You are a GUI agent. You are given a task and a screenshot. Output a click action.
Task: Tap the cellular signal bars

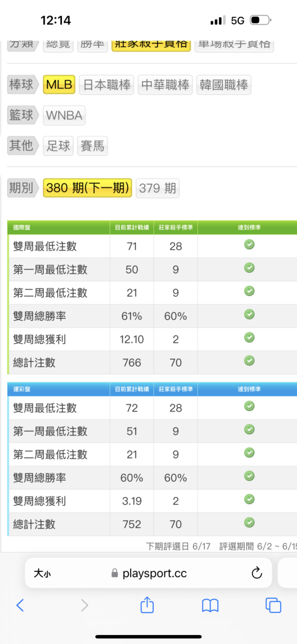point(218,20)
